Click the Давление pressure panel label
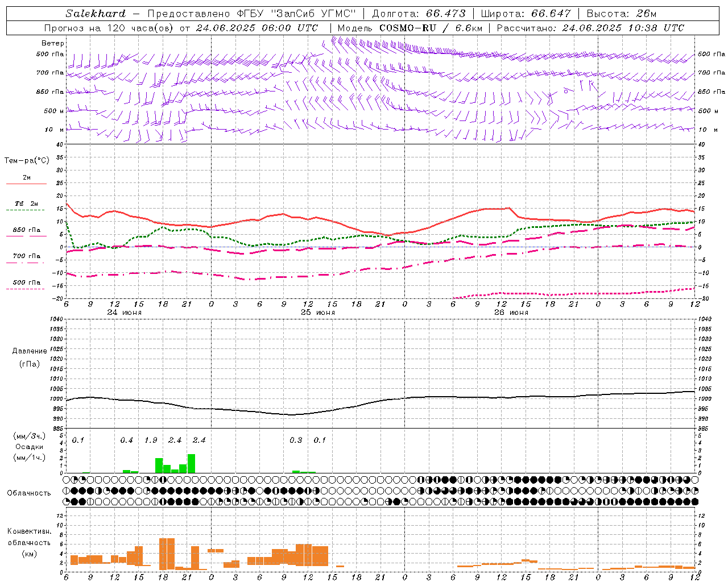Viewport: 728px width, 582px height. tap(30, 351)
